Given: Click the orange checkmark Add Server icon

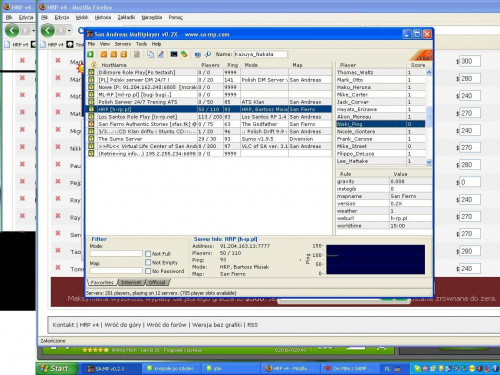Looking at the screenshot, I should [104, 54].
